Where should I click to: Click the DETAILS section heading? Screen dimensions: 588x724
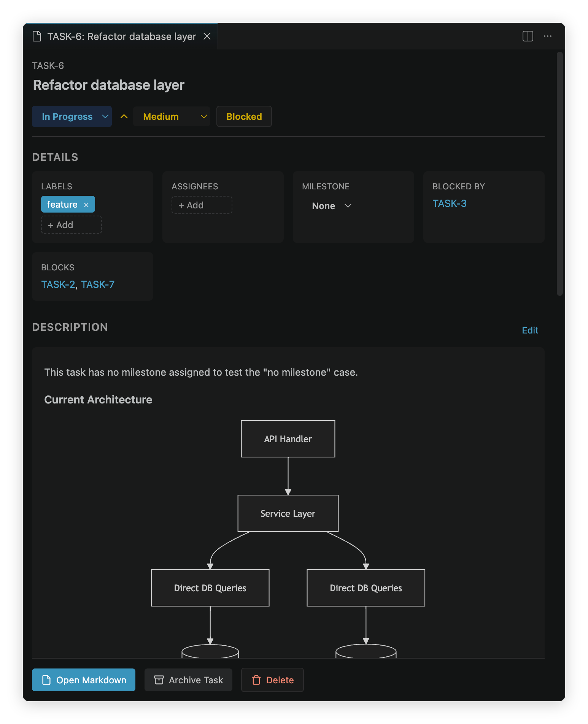(x=55, y=157)
